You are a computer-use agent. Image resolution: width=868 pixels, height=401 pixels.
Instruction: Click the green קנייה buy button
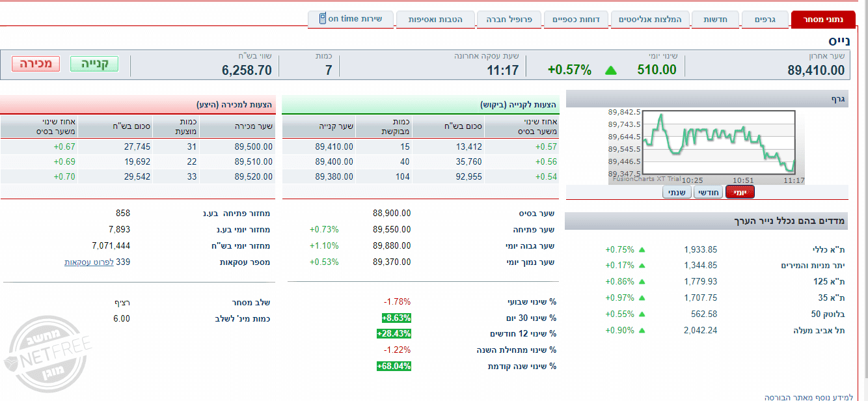[x=94, y=64]
